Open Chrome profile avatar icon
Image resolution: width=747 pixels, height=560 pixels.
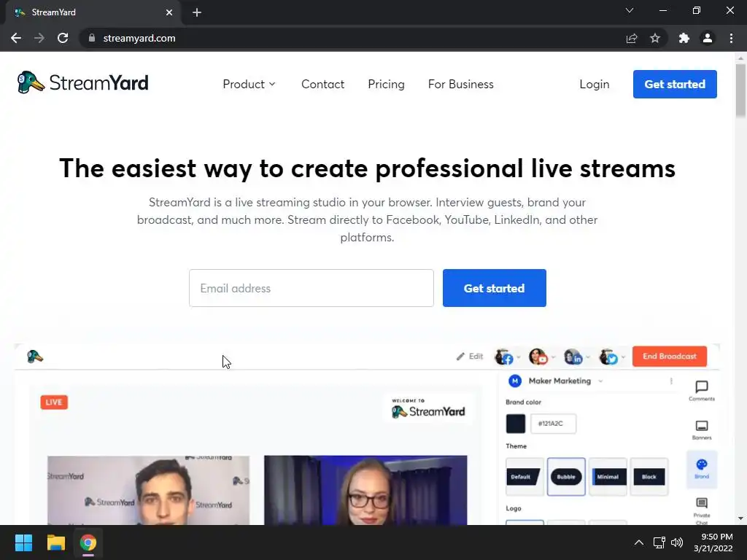click(708, 38)
